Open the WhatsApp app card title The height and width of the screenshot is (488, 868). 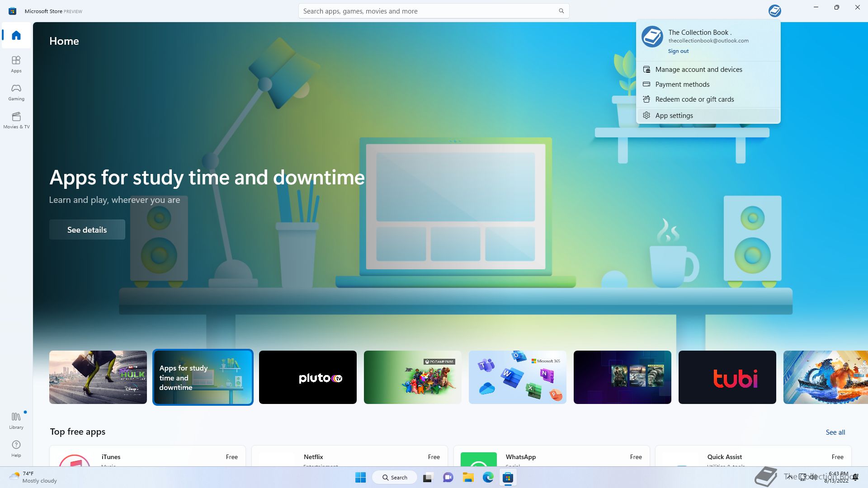pos(521,457)
